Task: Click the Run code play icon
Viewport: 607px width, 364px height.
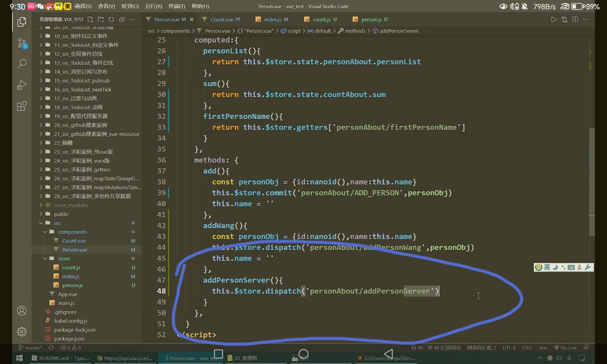Action: click(554, 19)
